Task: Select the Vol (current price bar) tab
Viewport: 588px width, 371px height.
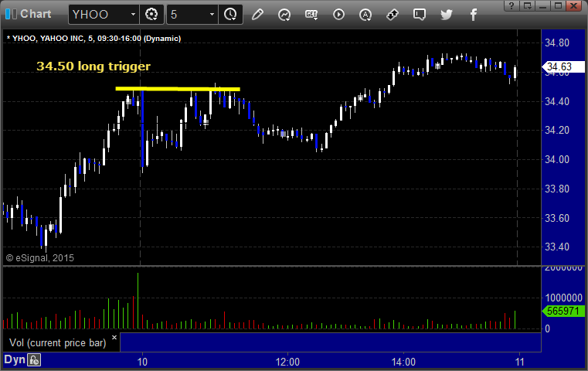Action: click(x=58, y=342)
